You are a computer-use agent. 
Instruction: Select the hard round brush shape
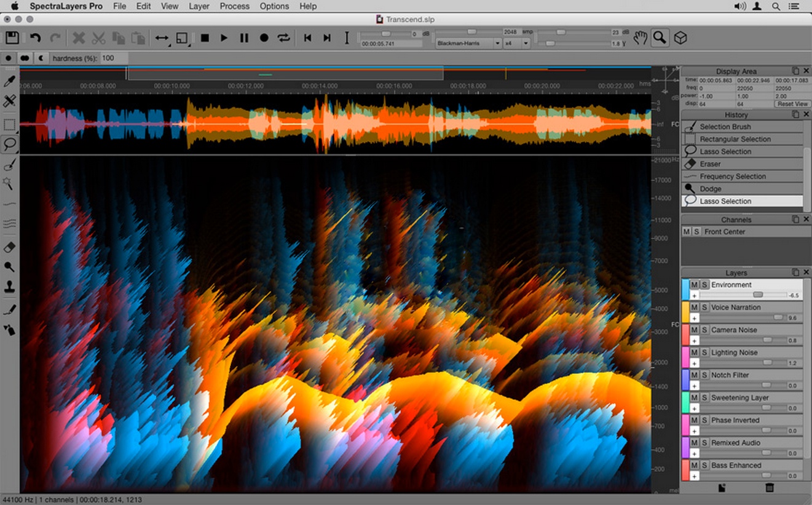coord(9,58)
